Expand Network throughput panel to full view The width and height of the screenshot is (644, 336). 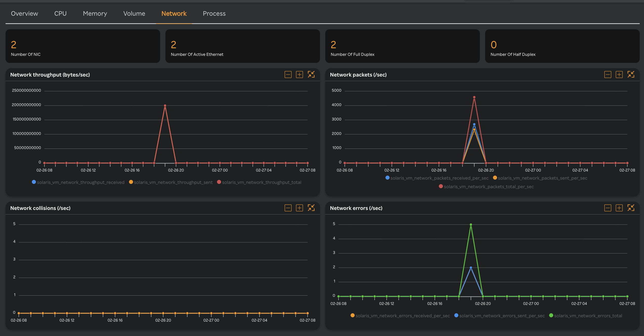(312, 74)
